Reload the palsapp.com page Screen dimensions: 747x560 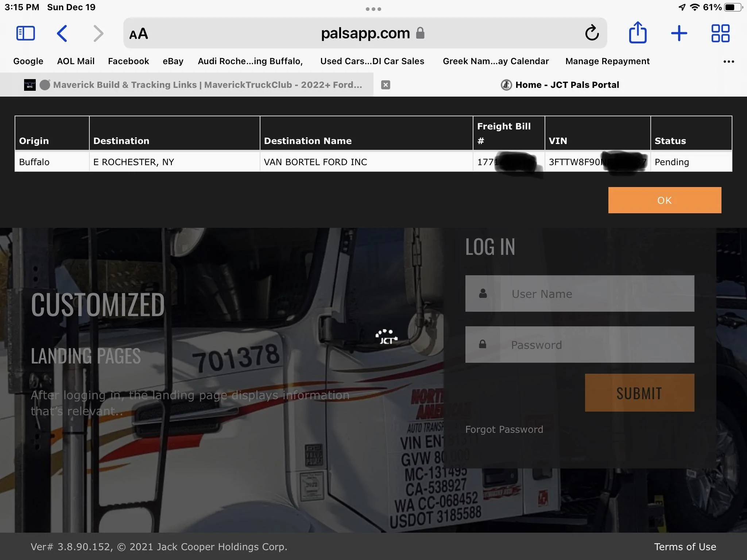[x=592, y=33]
